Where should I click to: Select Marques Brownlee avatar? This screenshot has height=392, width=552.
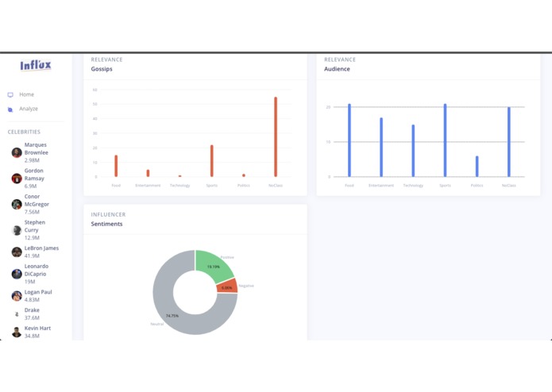click(17, 152)
